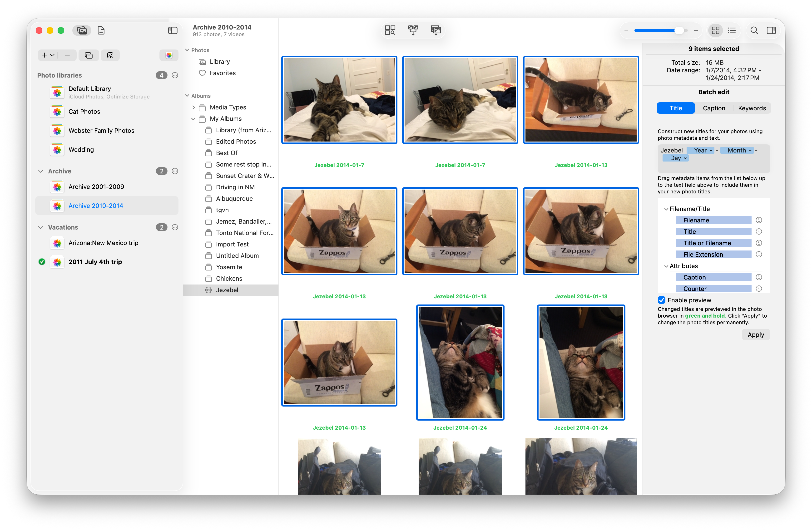
Task: Toggle the left sidebar icon
Action: point(173,31)
